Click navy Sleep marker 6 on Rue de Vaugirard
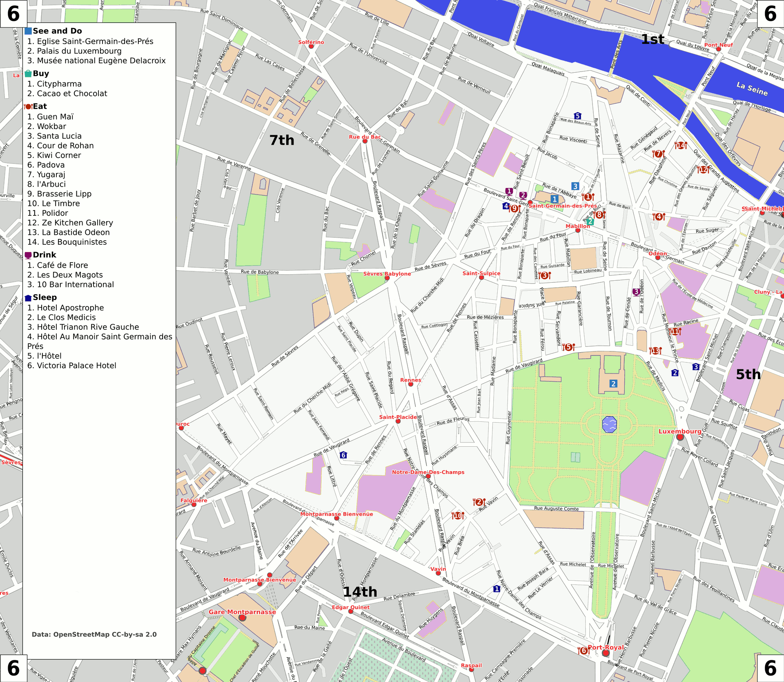The width and height of the screenshot is (784, 682). pos(343,455)
